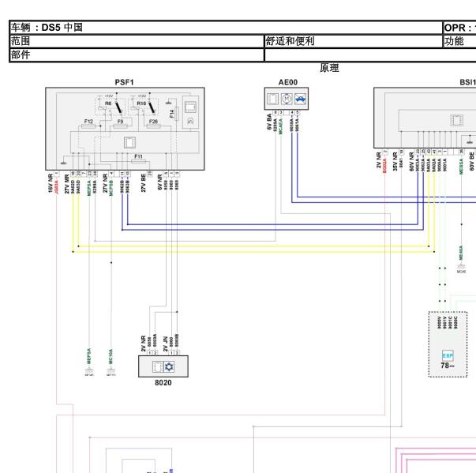Click the ESP icon in box 78--

tap(448, 355)
